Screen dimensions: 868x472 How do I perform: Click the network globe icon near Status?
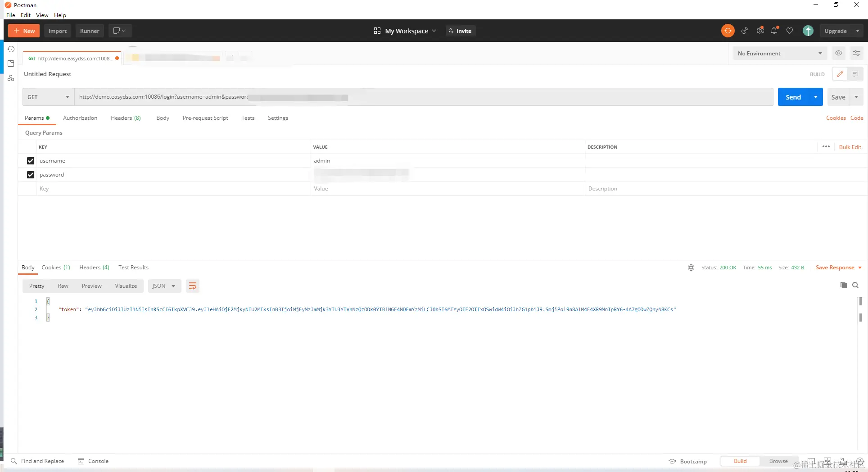[691, 268]
